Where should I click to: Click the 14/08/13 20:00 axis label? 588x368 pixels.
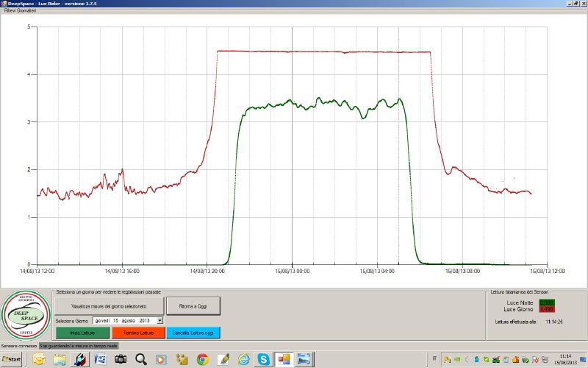point(207,271)
